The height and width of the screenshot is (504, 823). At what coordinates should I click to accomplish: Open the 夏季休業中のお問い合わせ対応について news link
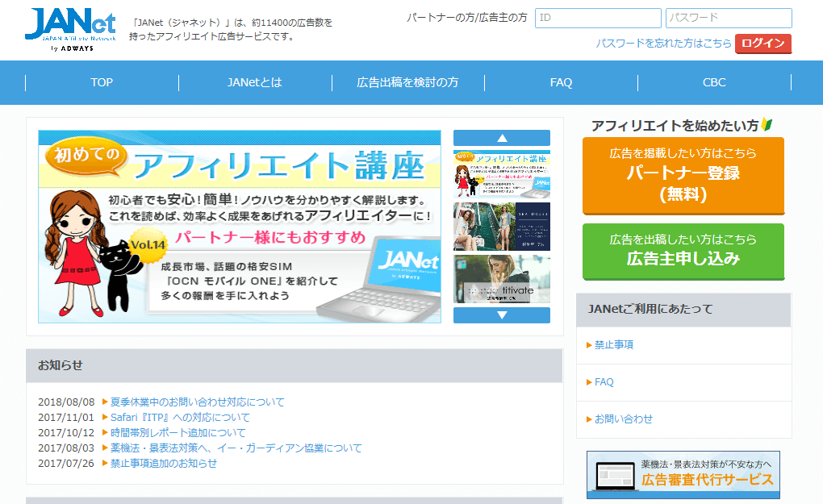[198, 402]
